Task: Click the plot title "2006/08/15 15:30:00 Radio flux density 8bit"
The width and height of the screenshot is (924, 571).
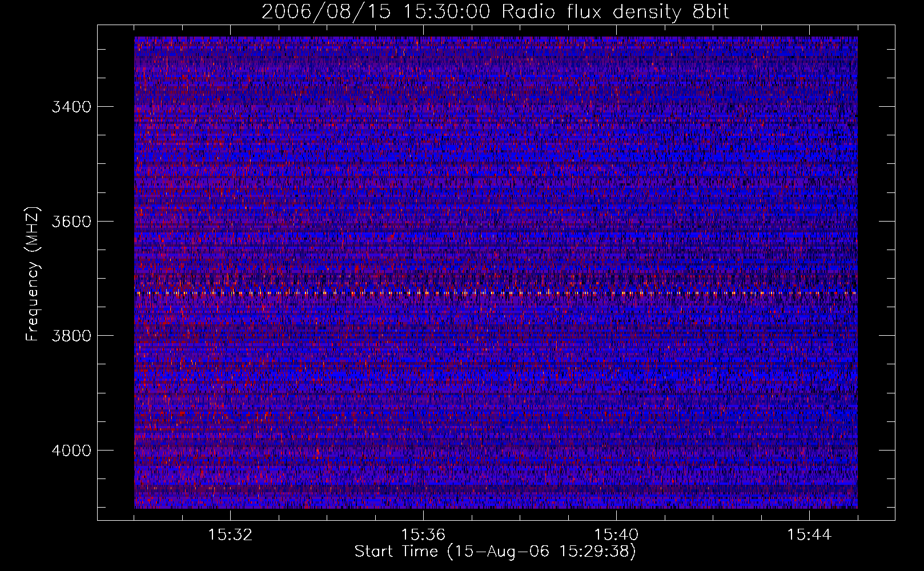Action: click(x=496, y=12)
